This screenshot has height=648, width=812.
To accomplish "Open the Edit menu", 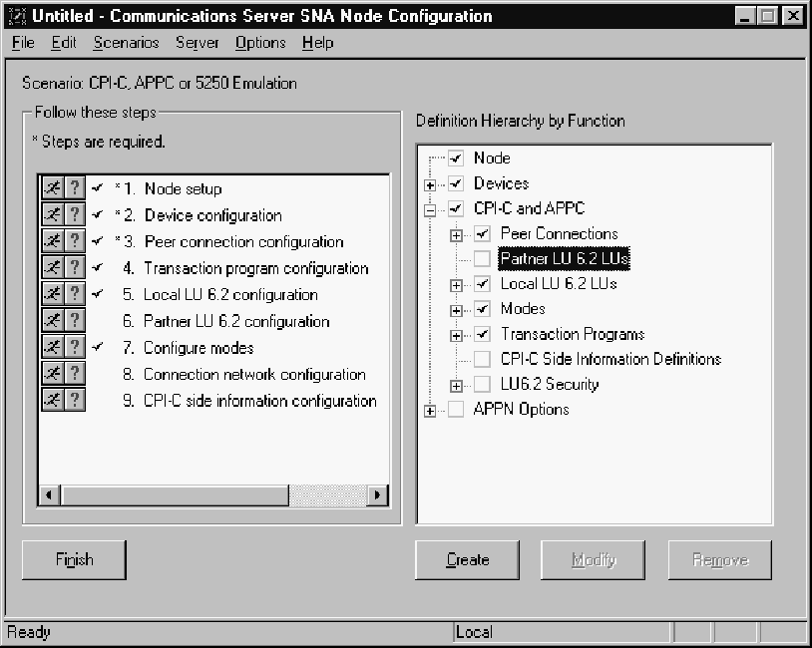I will (64, 43).
